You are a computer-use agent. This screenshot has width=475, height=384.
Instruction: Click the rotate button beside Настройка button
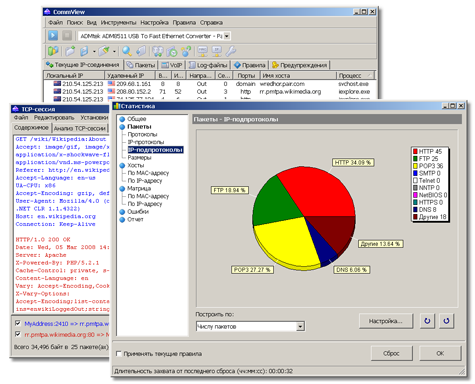point(427,321)
